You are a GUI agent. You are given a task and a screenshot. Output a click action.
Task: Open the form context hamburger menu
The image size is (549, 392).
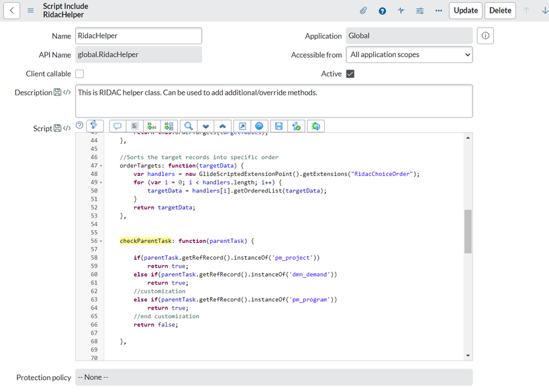pyautogui.click(x=31, y=11)
